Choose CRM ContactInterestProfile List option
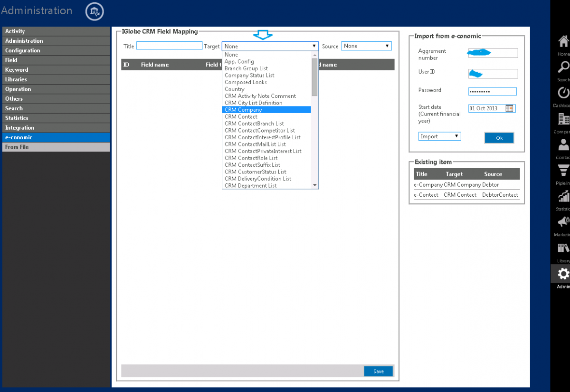 pos(266,137)
